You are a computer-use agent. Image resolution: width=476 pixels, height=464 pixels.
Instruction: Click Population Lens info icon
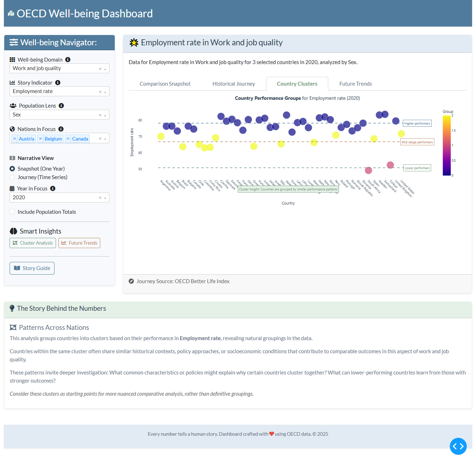[x=61, y=106]
